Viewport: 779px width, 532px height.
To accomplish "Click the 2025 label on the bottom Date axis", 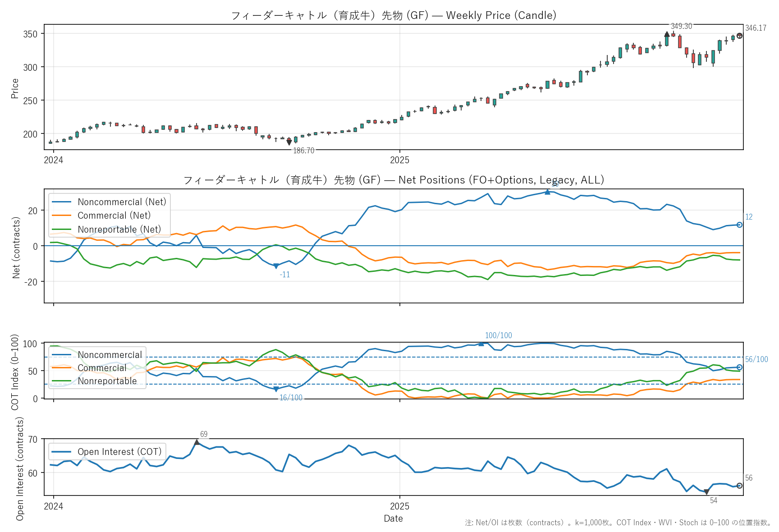I will (399, 506).
